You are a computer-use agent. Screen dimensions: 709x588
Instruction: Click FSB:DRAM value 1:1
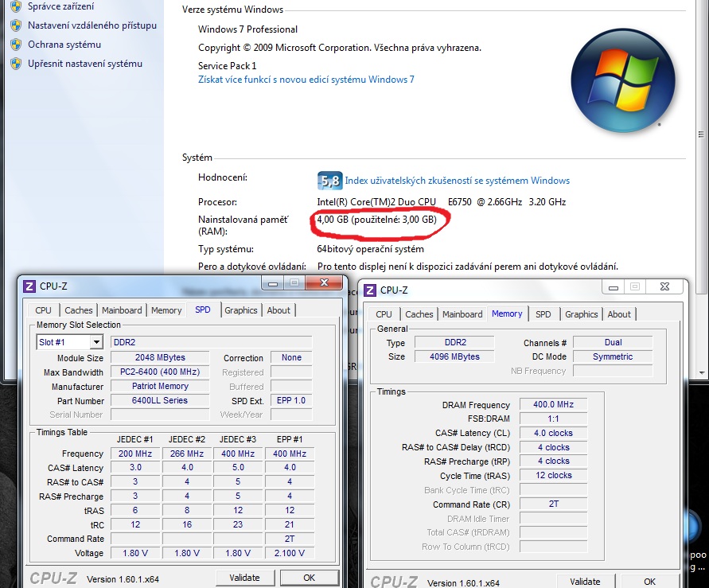(554, 419)
